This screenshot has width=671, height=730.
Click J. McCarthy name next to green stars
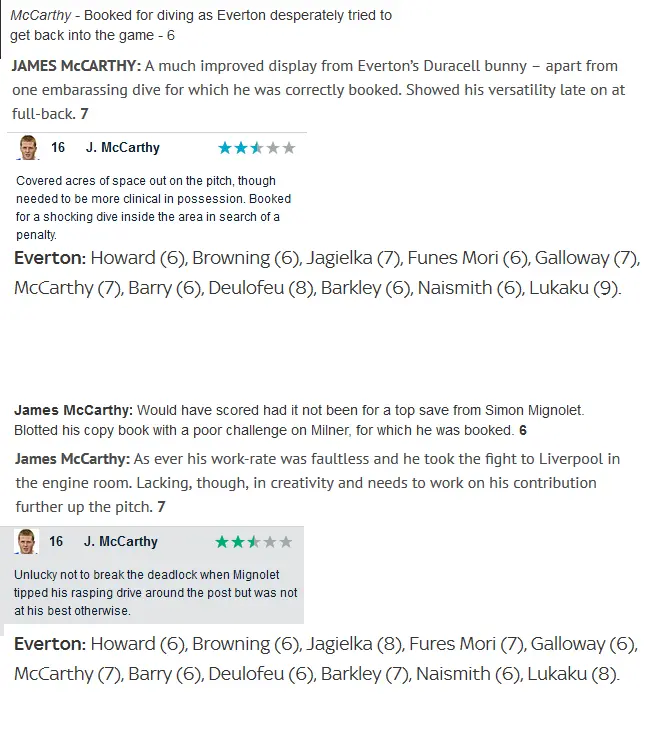120,542
